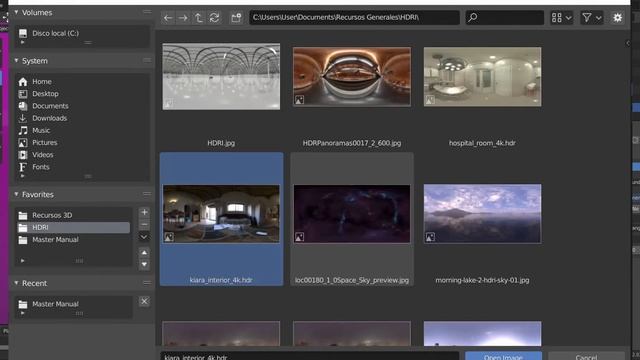Collapse the Recent panel

16,283
